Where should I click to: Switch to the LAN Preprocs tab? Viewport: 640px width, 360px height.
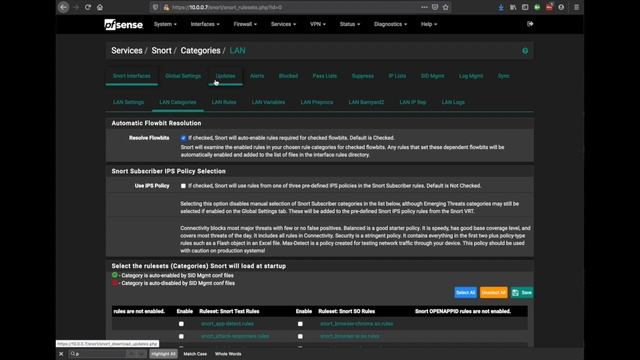317,102
